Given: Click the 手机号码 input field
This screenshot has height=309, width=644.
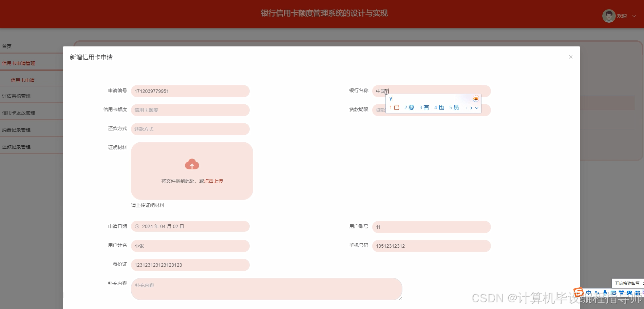Looking at the screenshot, I should (x=432, y=246).
